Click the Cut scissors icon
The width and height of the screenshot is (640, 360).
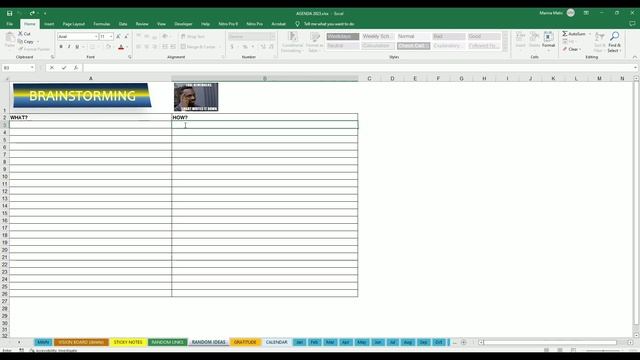pyautogui.click(x=20, y=33)
